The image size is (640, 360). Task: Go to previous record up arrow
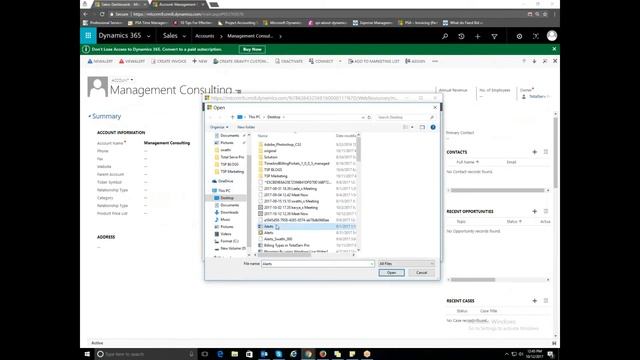pos(524,61)
